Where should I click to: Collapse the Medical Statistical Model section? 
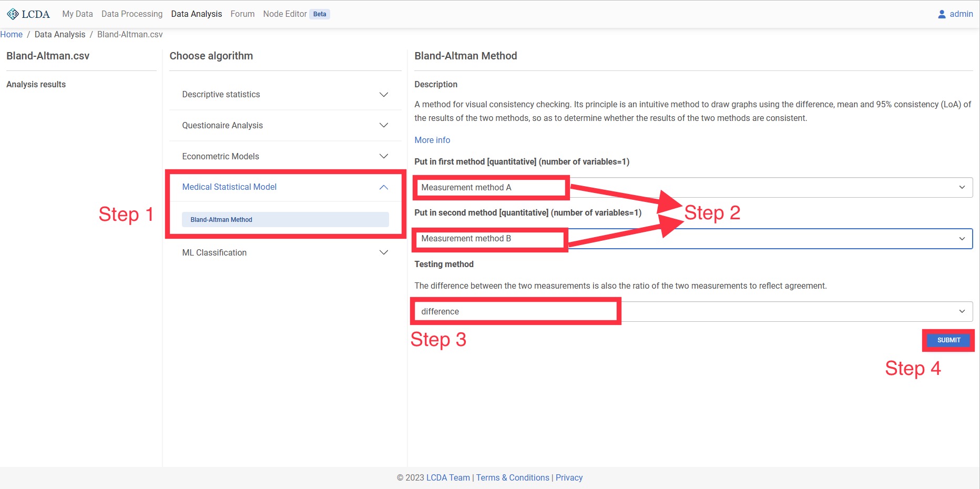click(383, 187)
